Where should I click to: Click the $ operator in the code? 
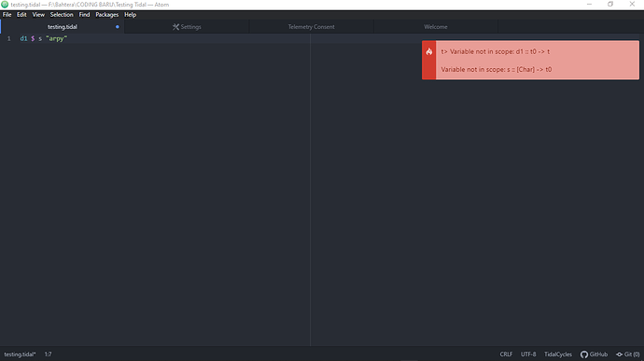point(33,38)
